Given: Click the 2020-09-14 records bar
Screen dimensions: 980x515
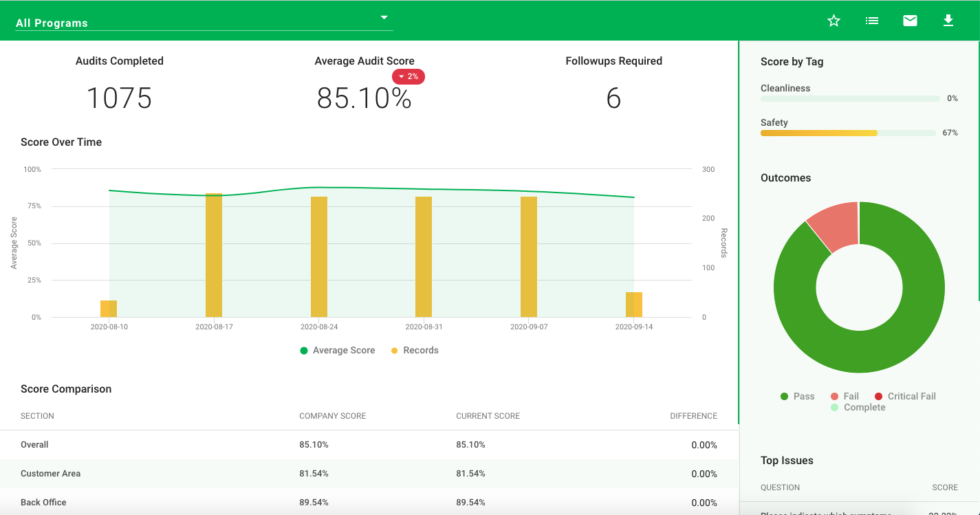Looking at the screenshot, I should [x=634, y=305].
